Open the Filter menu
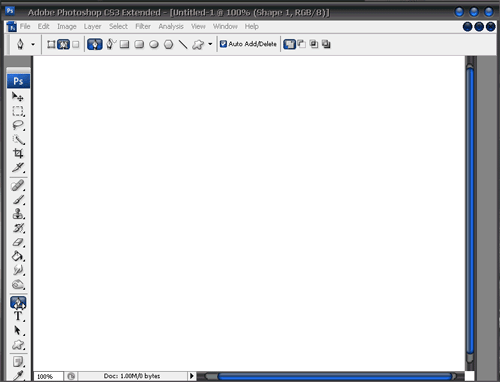 143,26
